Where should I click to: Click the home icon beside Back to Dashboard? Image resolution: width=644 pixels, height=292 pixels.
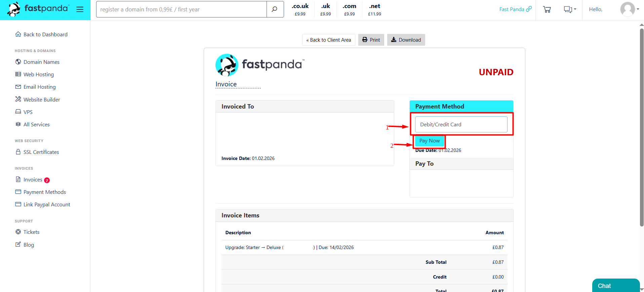(x=18, y=34)
